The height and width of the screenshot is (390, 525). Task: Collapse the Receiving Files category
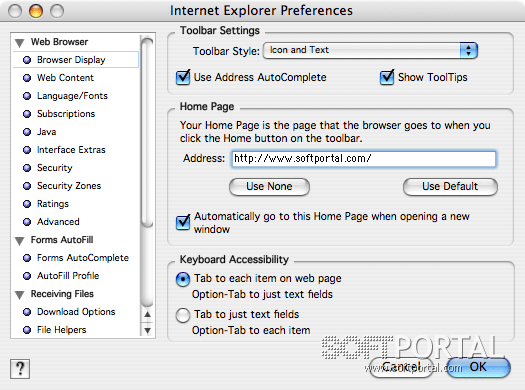coord(20,295)
